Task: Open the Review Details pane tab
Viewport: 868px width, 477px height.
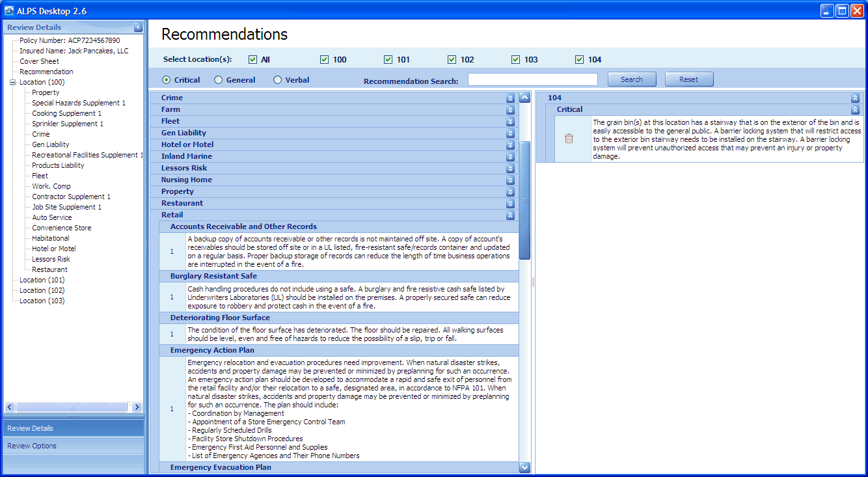Action: coord(74,428)
